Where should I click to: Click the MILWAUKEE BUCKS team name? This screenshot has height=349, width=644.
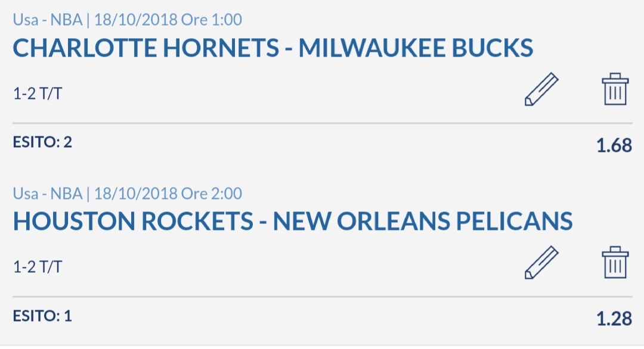416,48
